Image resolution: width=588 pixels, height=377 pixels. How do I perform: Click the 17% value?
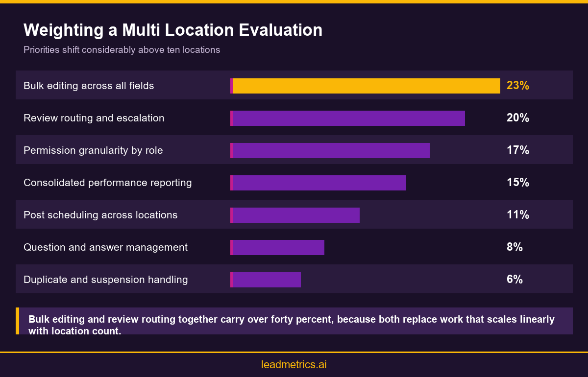click(518, 150)
